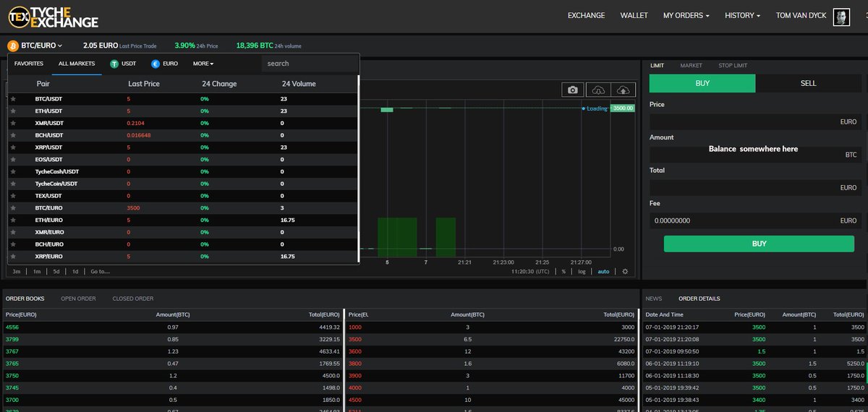Image resolution: width=868 pixels, height=412 pixels.
Task: Select the STOP LIMIT order tab
Action: pyautogui.click(x=733, y=66)
